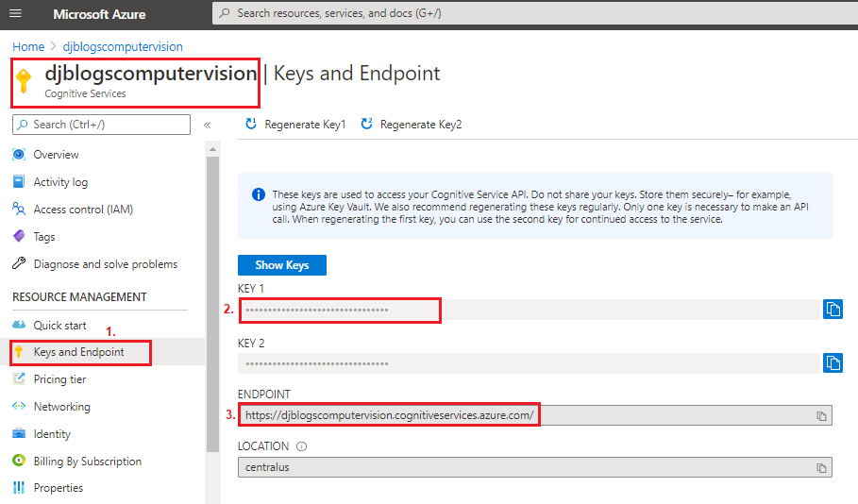Collapse the sidebar with double chevron
Screen dimensions: 858x504
[208, 125]
